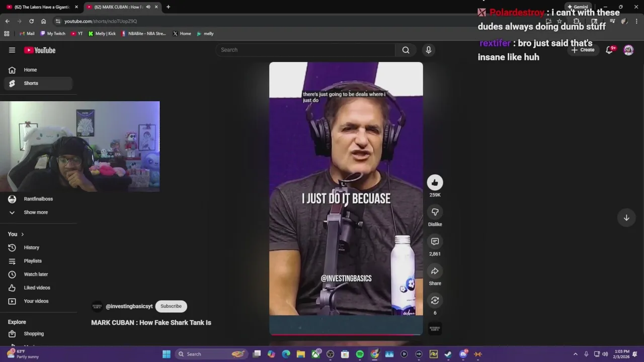Viewport: 644px width, 362px height.
Task: Open the account avatar menu
Action: (628, 50)
